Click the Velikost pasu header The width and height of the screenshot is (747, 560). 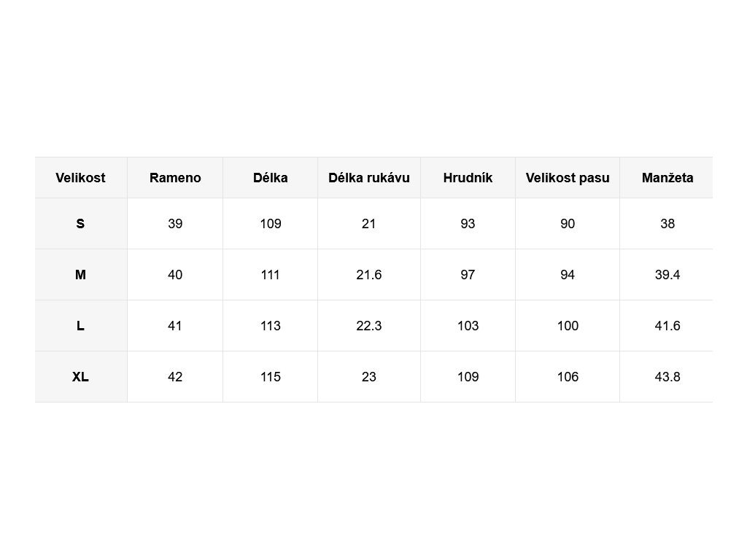[x=568, y=178]
